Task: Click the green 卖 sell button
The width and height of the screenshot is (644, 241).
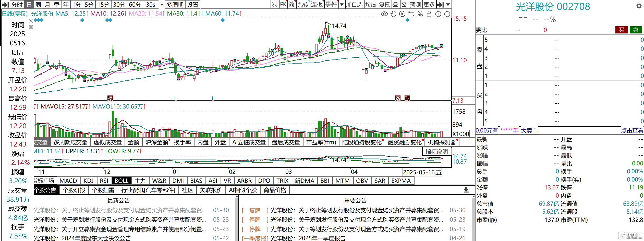Action: point(636,30)
